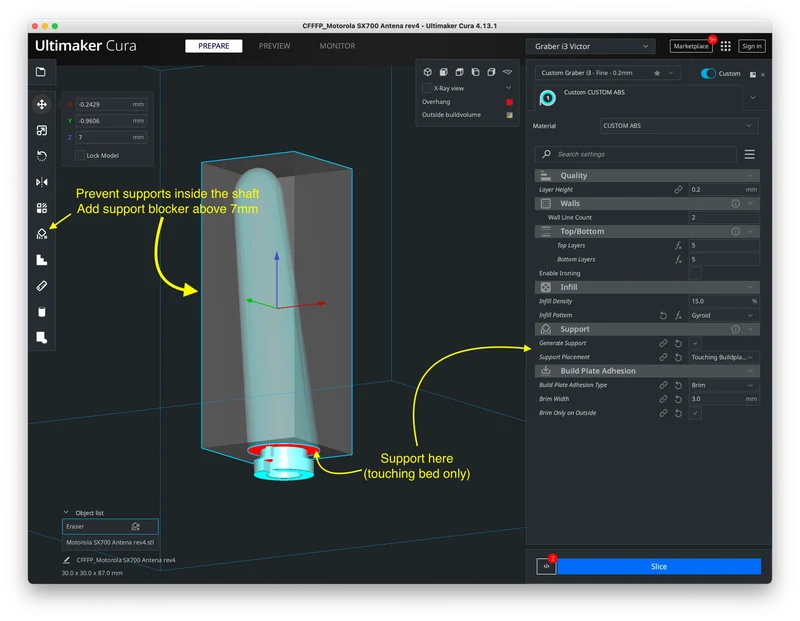The height and width of the screenshot is (621, 800).
Task: Click search settings magnifier icon
Action: tap(546, 154)
